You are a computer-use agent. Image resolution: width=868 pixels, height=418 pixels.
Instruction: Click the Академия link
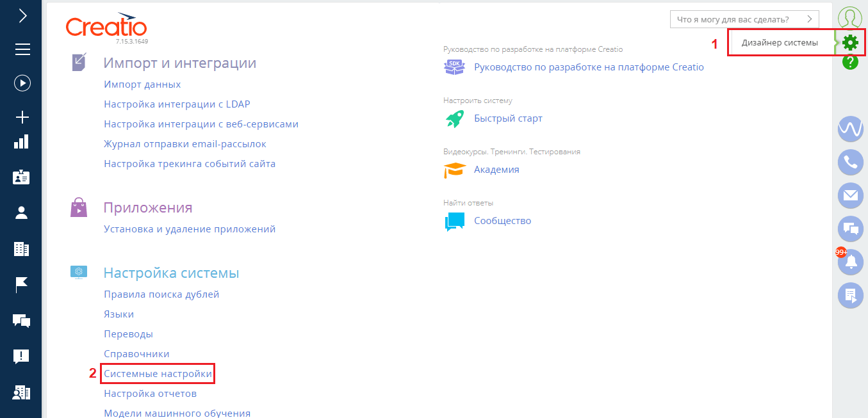(496, 169)
